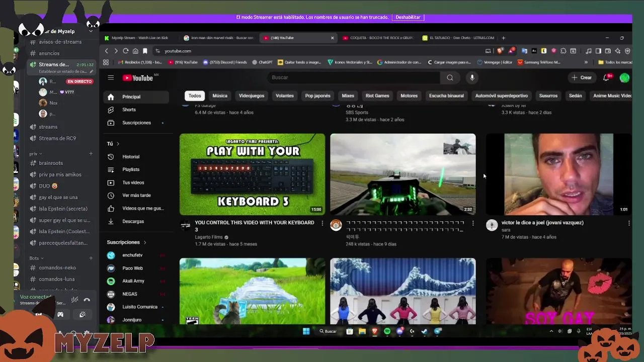Open File Explorer from the taskbar
Viewport: 644px width, 362px height.
coord(362,331)
